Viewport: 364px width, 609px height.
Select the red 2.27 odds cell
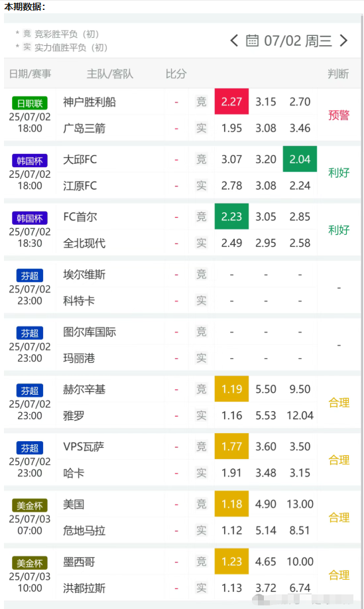click(x=231, y=101)
